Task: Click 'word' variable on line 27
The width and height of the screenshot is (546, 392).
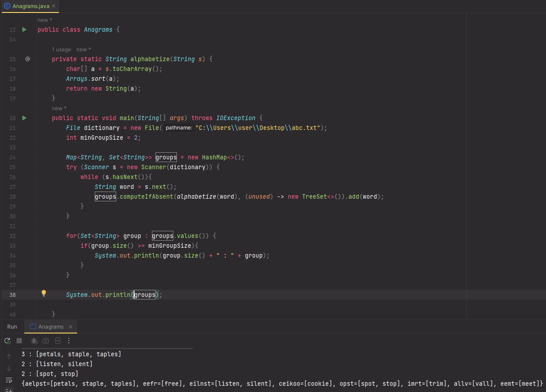Action: tap(127, 187)
